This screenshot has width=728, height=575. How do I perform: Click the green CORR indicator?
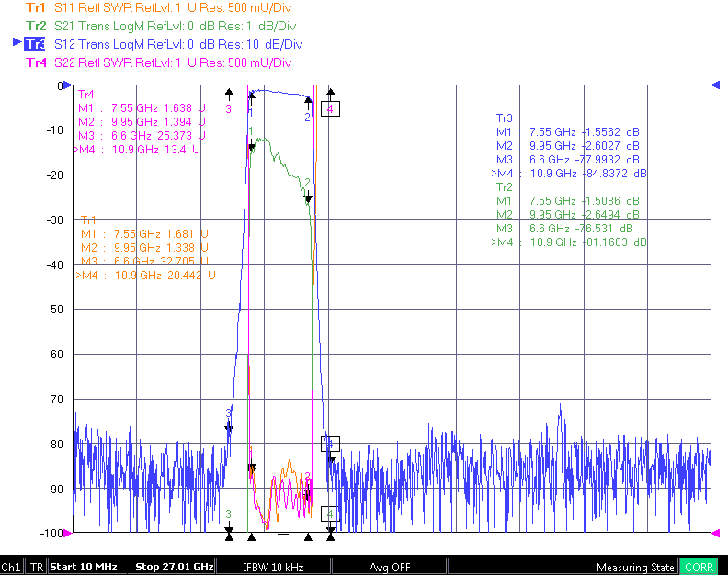coord(699,567)
